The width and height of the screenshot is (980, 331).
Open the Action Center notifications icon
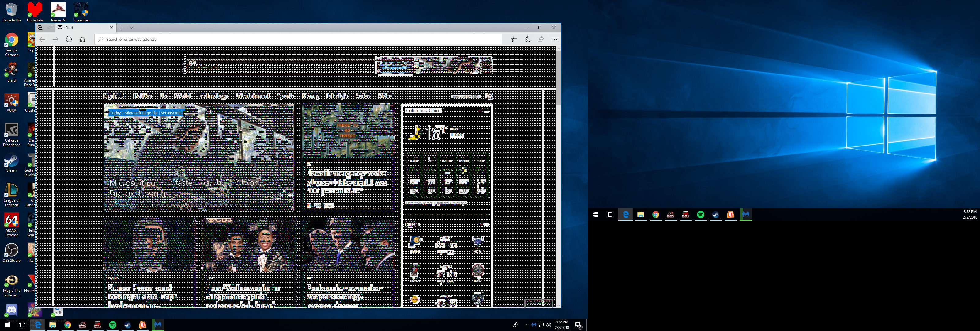pyautogui.click(x=578, y=325)
